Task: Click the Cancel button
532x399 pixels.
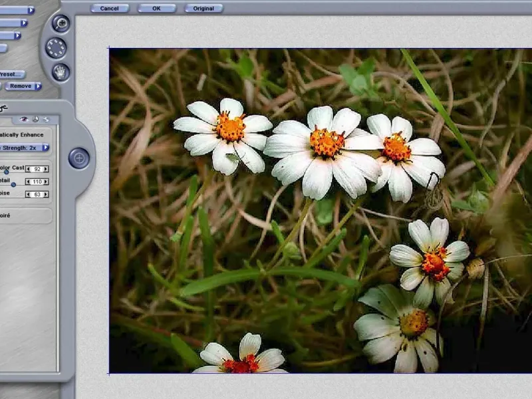Action: coord(109,9)
